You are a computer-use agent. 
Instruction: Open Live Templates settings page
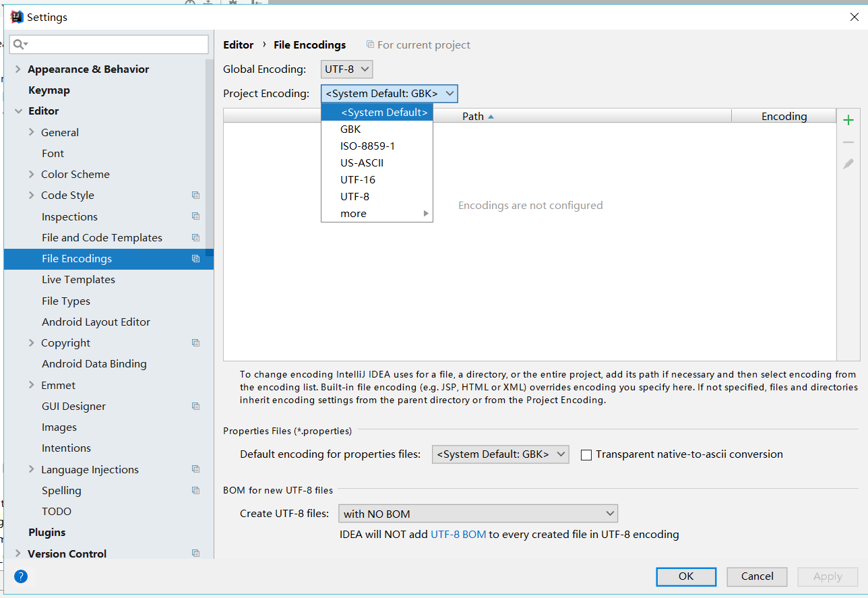point(78,280)
